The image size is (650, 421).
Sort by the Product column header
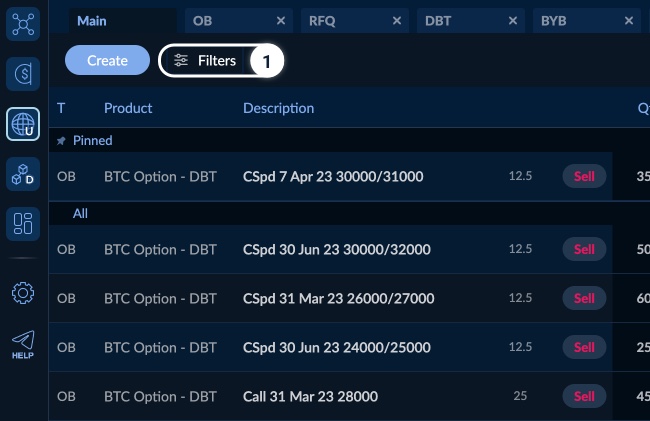(127, 108)
